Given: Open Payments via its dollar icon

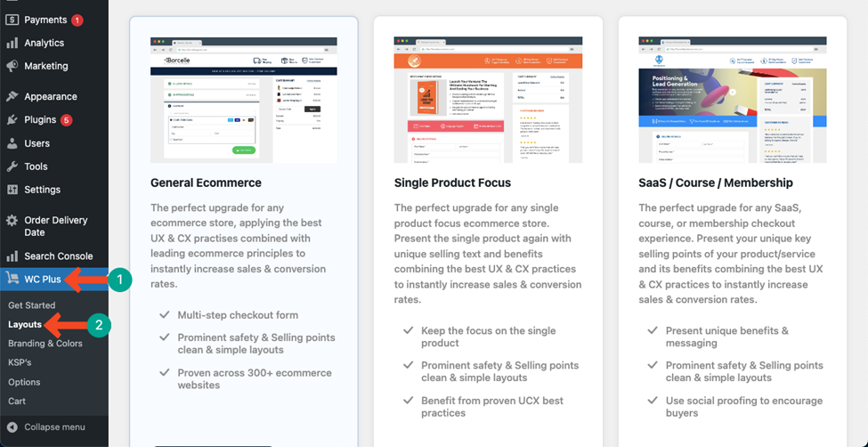Looking at the screenshot, I should [x=12, y=20].
